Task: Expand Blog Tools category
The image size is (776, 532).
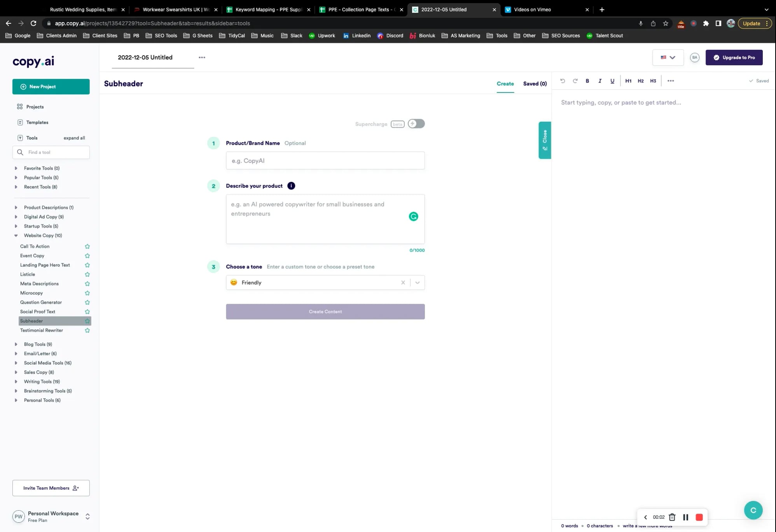Action: point(16,344)
